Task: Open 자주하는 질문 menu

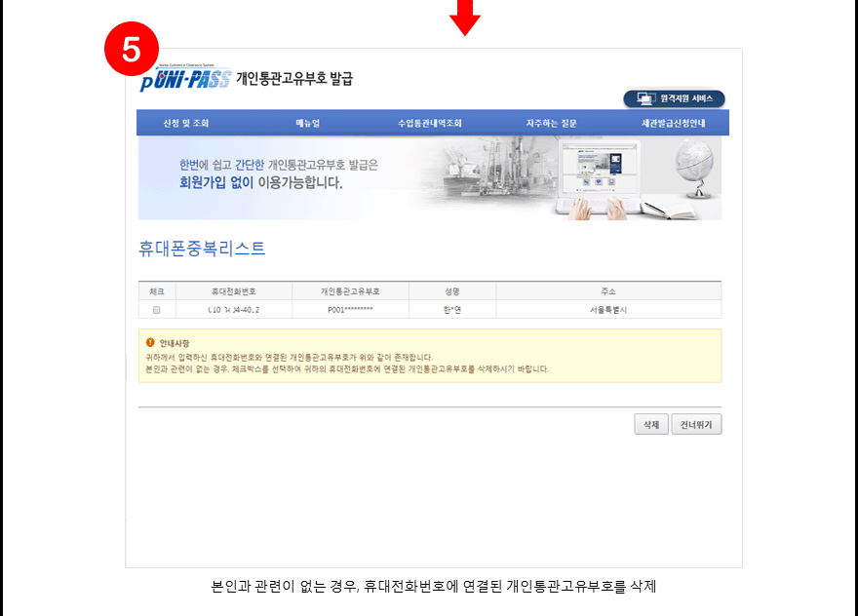Action: [x=551, y=123]
